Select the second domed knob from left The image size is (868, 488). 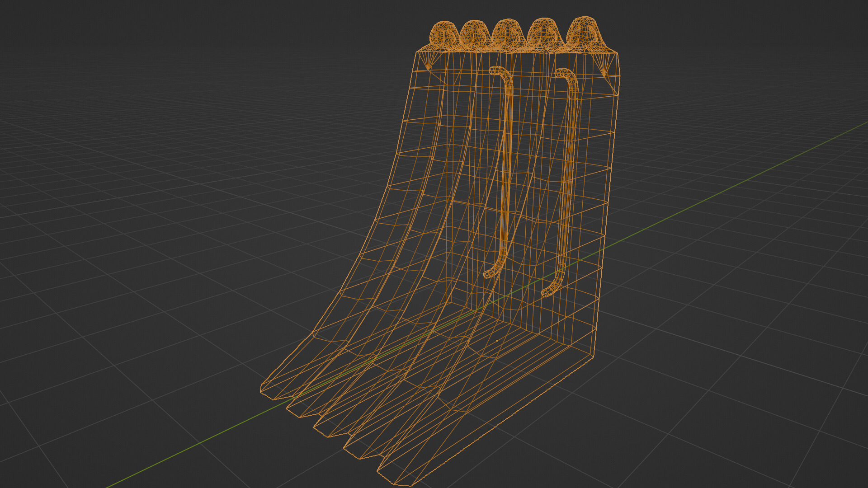(x=474, y=33)
